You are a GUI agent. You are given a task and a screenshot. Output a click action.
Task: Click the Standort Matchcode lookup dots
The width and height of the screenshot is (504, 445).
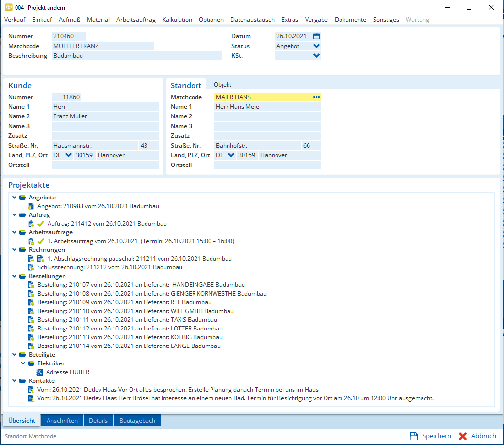(316, 97)
